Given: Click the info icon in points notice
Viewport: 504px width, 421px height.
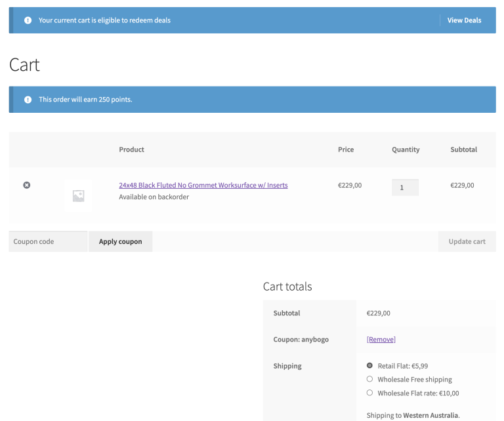Looking at the screenshot, I should coord(28,100).
